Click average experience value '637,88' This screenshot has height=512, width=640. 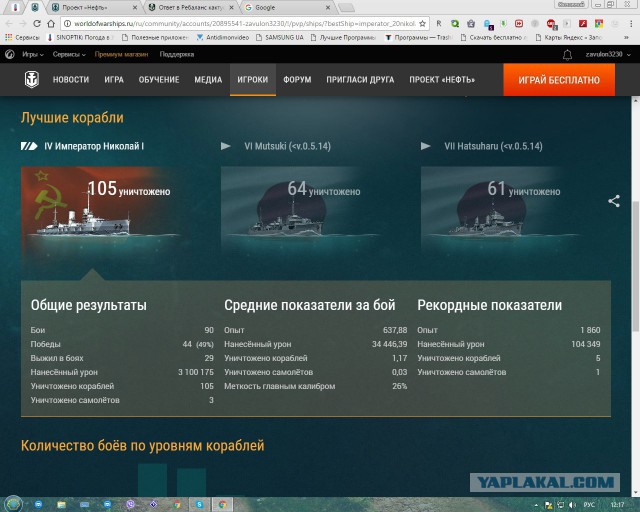click(395, 330)
